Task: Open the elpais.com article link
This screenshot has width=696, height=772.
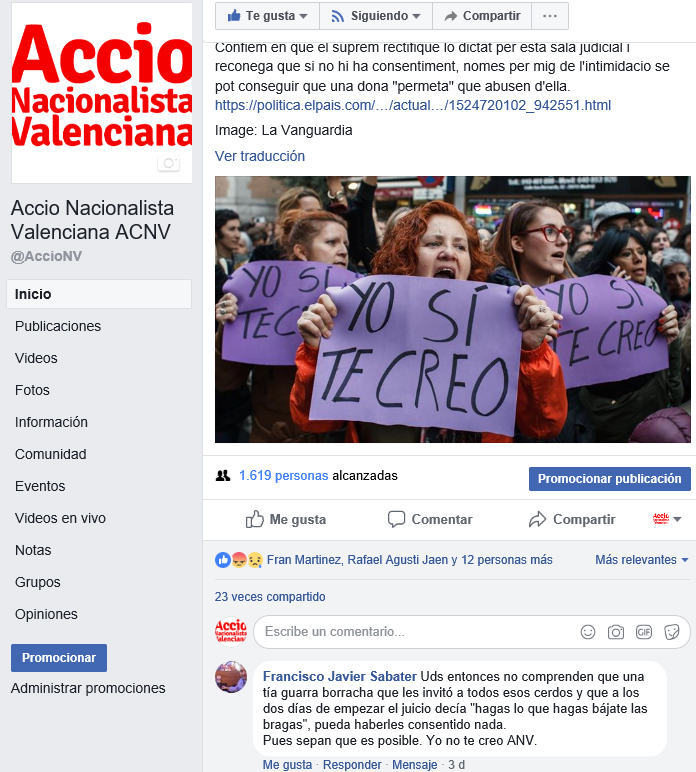Action: (413, 105)
